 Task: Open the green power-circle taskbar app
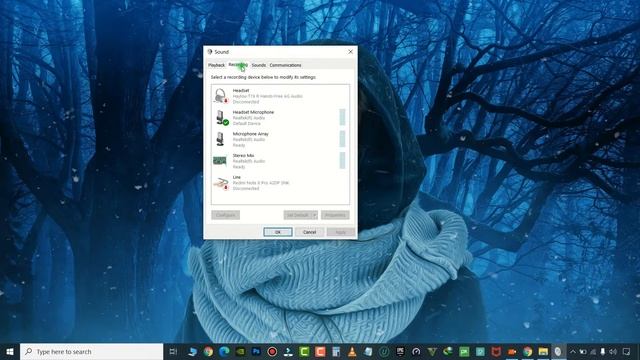pos(384,351)
